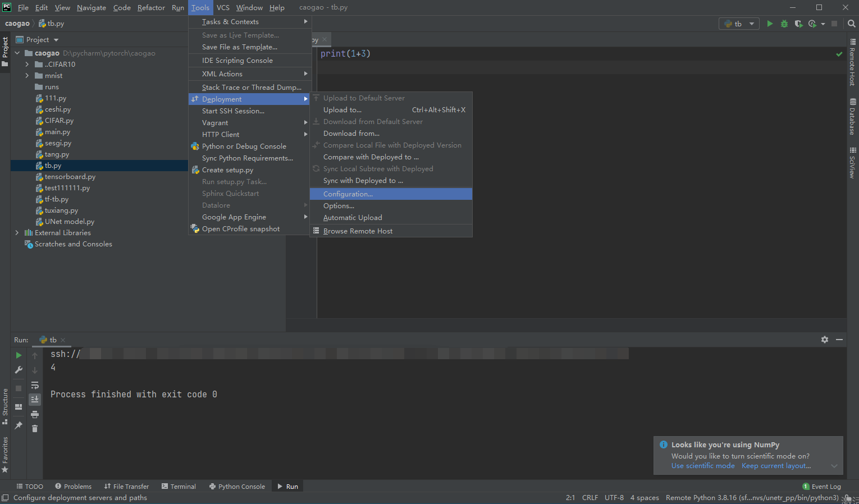Open the Remote Host side panel
The image size is (859, 504).
852,62
